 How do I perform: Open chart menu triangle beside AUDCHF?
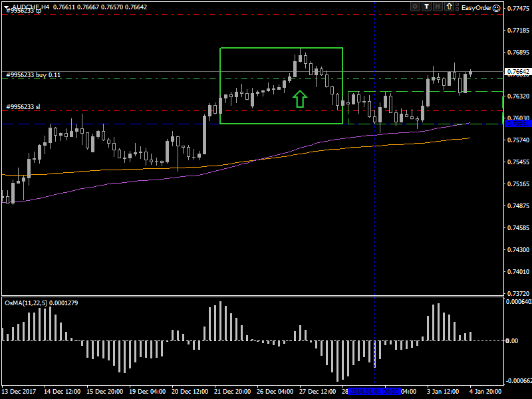point(6,7)
